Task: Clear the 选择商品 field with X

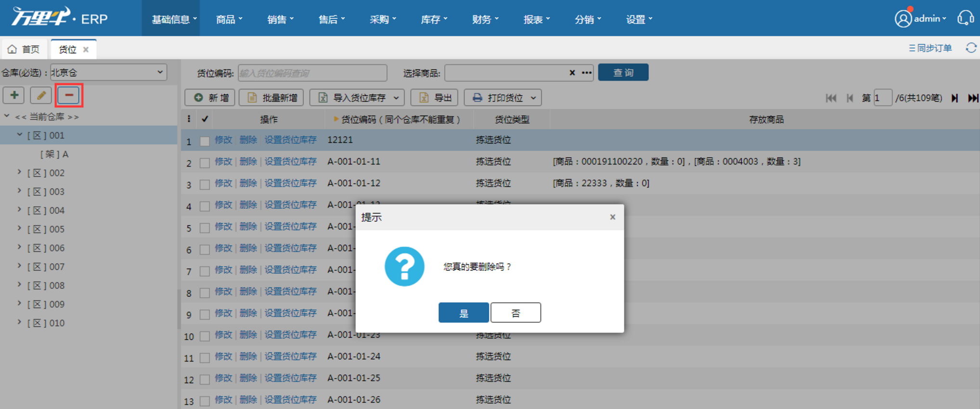Action: click(572, 73)
